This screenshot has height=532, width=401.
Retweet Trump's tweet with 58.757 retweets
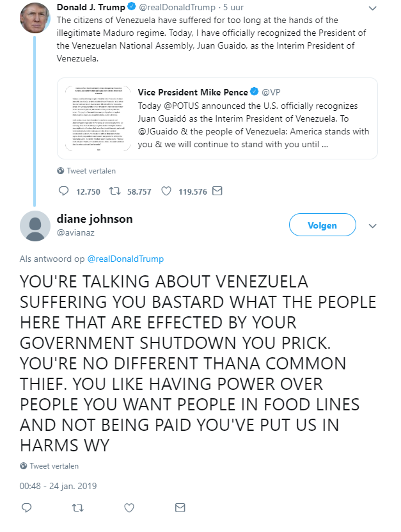pos(115,191)
